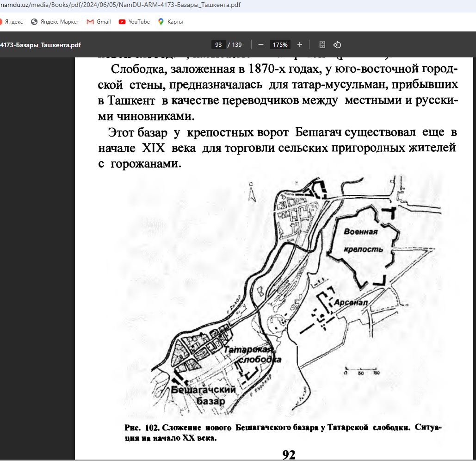476x461 pixels.
Task: Open the YouTube bookmark
Action: click(134, 22)
